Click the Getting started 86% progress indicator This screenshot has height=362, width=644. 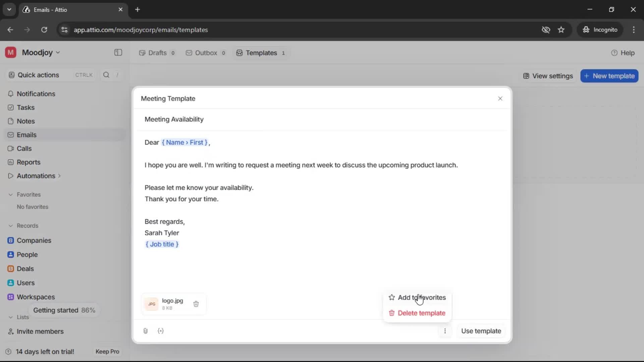(x=64, y=310)
